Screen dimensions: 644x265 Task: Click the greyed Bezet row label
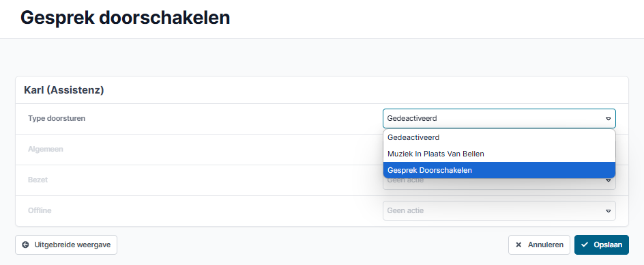coord(38,180)
